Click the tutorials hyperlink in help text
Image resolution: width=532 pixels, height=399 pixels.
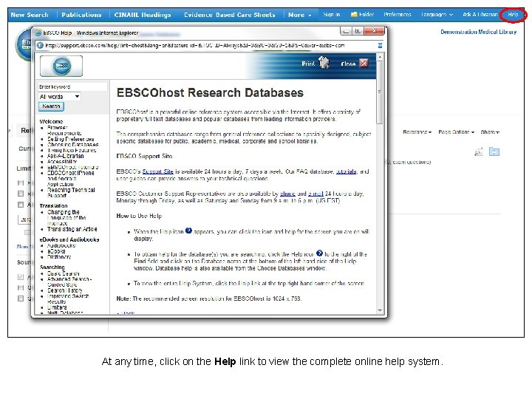tap(346, 171)
